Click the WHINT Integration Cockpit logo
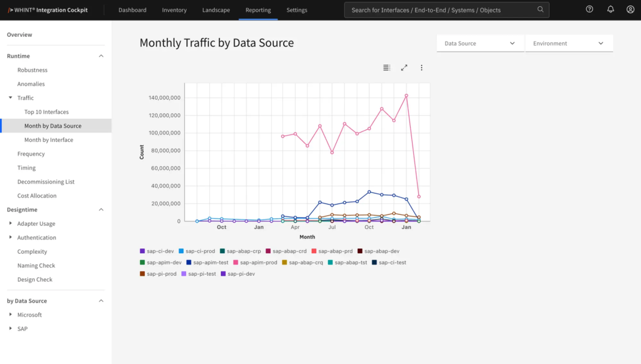641x364 pixels. pyautogui.click(x=47, y=10)
